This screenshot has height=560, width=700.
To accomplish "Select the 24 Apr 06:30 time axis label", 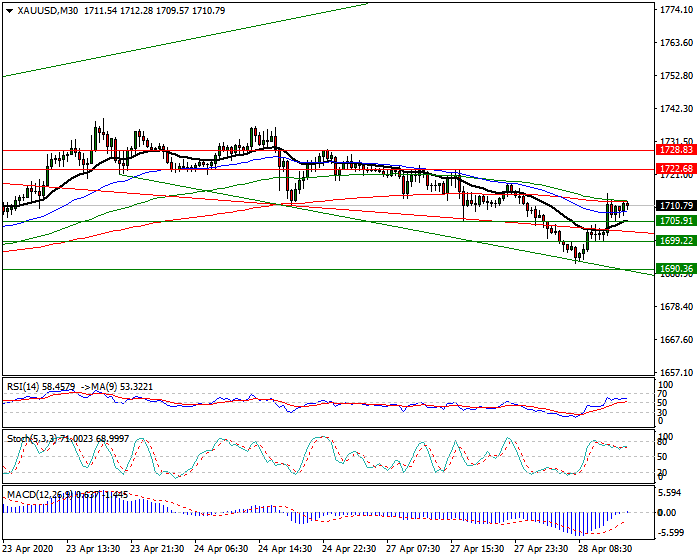I will click(221, 549).
